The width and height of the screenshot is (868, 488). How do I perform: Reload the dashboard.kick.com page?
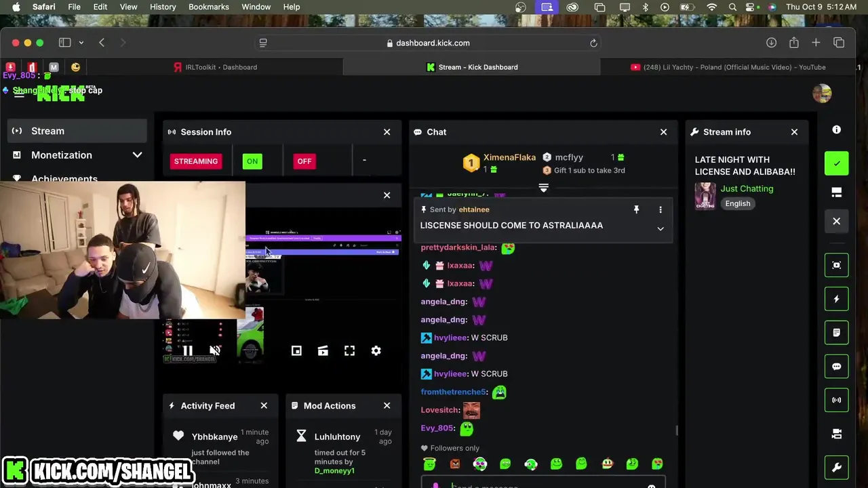coord(593,43)
